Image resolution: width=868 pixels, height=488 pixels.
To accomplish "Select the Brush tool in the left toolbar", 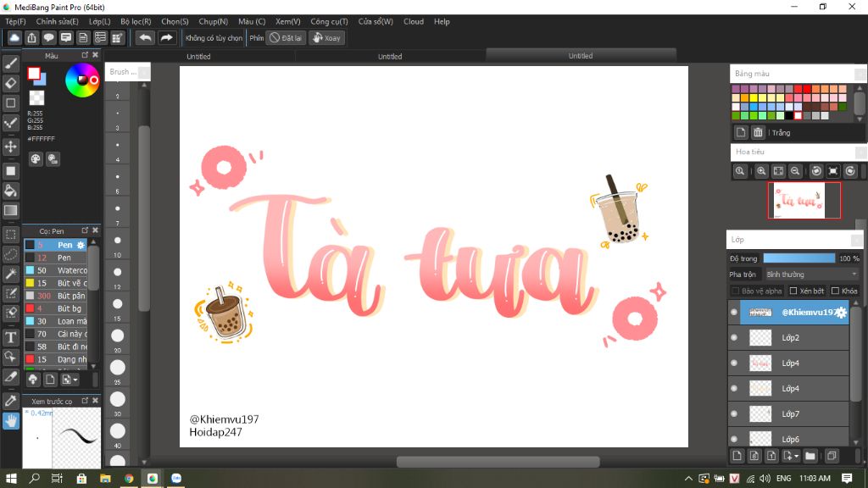I will pyautogui.click(x=10, y=64).
